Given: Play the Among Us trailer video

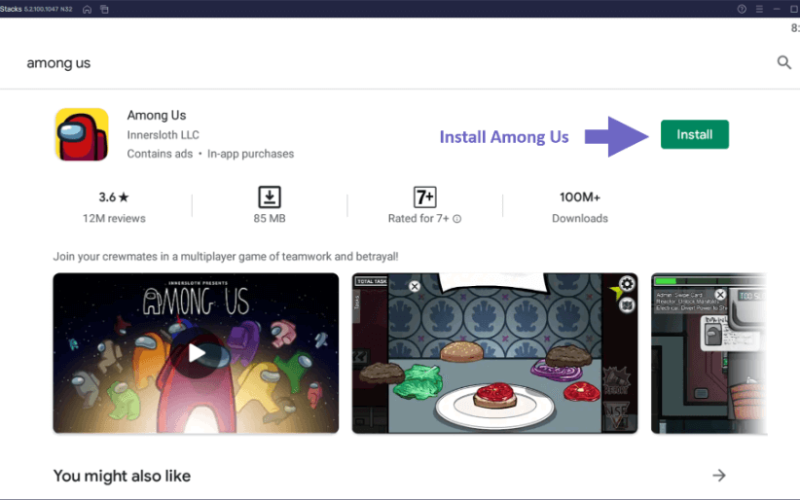Looking at the screenshot, I should (x=196, y=353).
